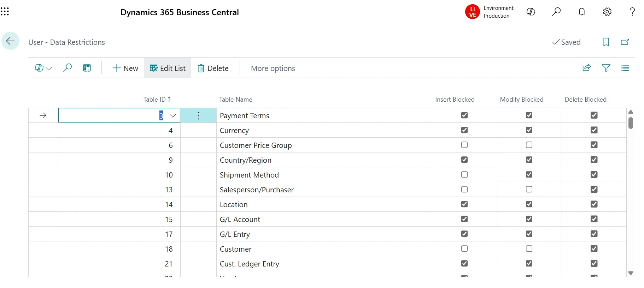Open the Insert Blocked column header menu
Screen dimensions: 644x288
(x=455, y=100)
